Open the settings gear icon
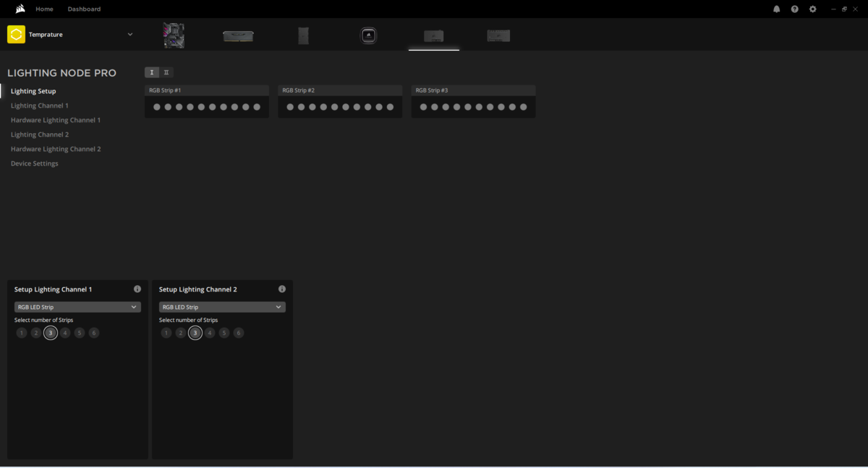Image resolution: width=868 pixels, height=468 pixels. point(813,9)
